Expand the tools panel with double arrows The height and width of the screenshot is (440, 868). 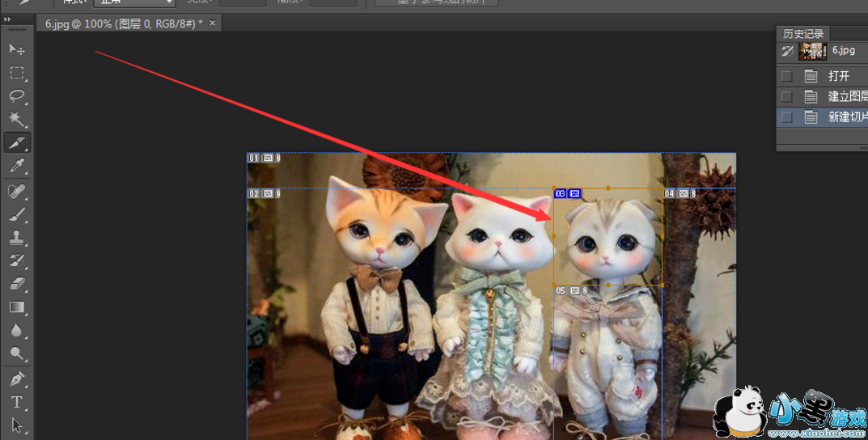(7, 19)
